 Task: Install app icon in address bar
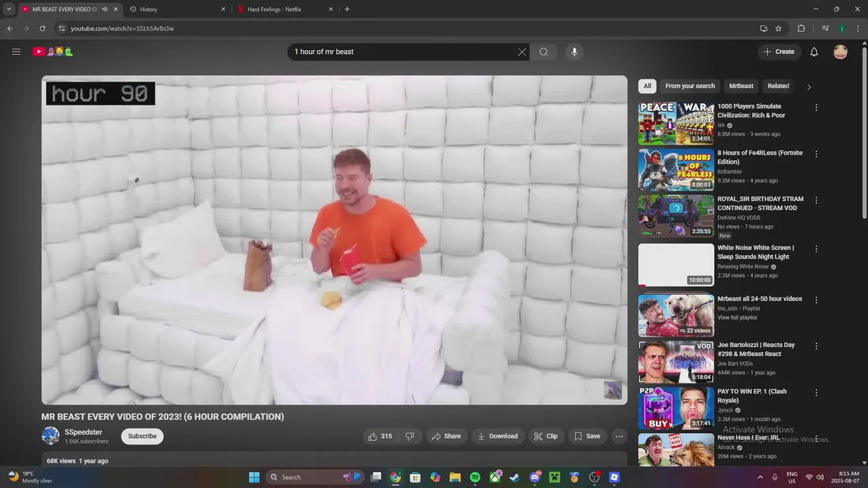pyautogui.click(x=764, y=28)
